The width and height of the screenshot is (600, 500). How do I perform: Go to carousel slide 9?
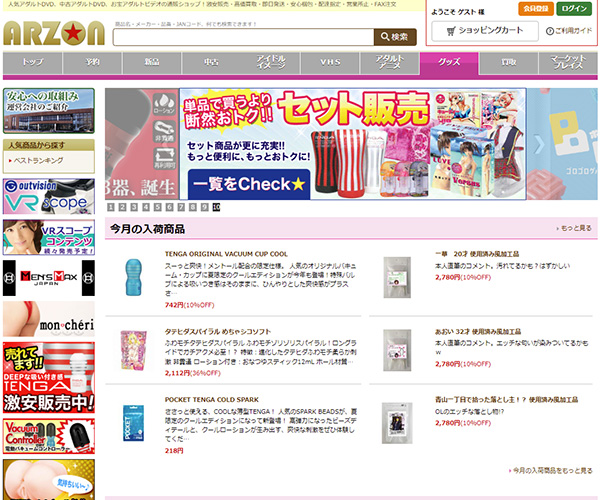point(205,207)
